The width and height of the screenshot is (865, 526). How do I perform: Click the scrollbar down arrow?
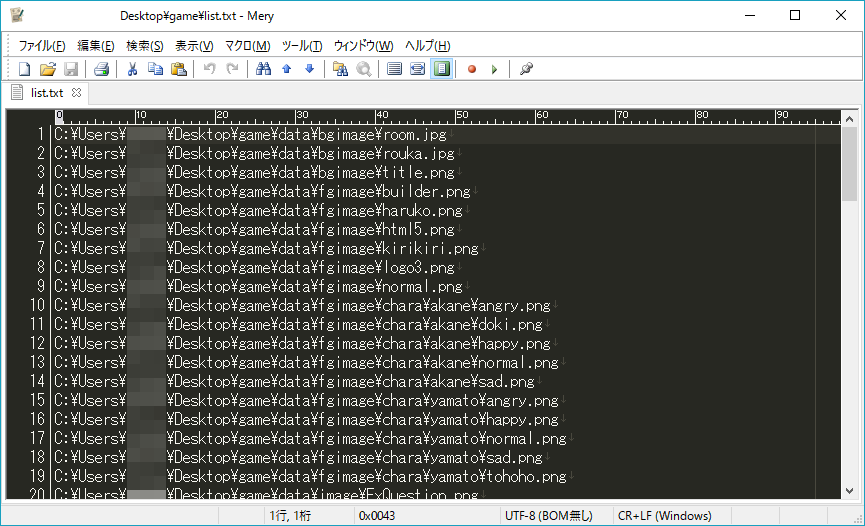pos(850,491)
